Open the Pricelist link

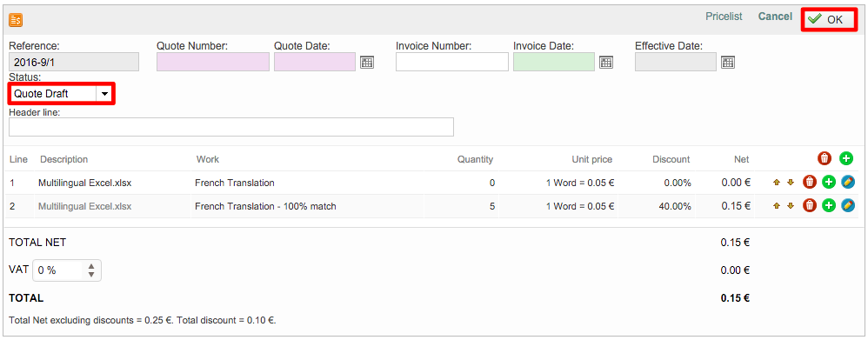point(724,17)
